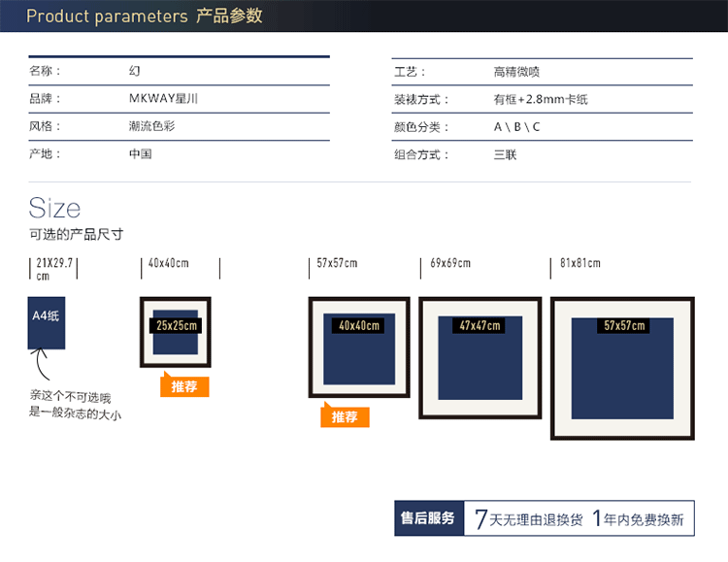The height and width of the screenshot is (562, 728).
Task: Click the 25x25cm black label
Action: [x=176, y=325]
